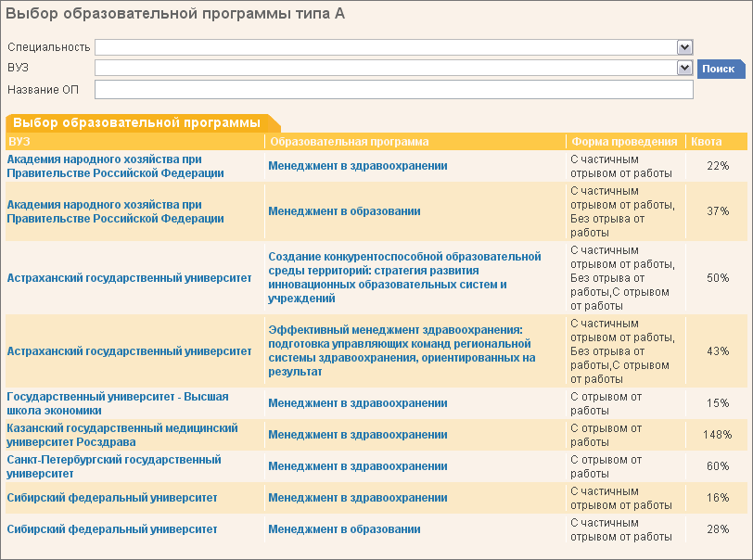Select the Выбор образовательной программы tab
Image resolution: width=753 pixels, height=560 pixels.
pyautogui.click(x=142, y=123)
